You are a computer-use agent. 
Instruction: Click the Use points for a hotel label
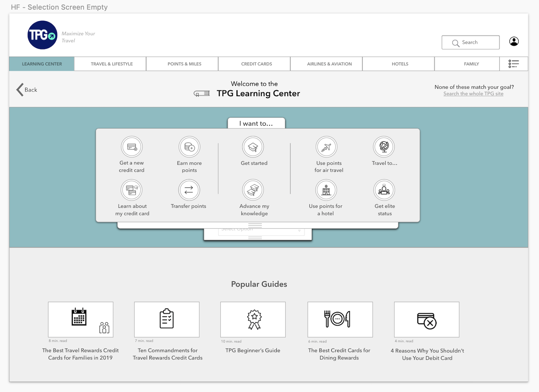[x=326, y=210]
